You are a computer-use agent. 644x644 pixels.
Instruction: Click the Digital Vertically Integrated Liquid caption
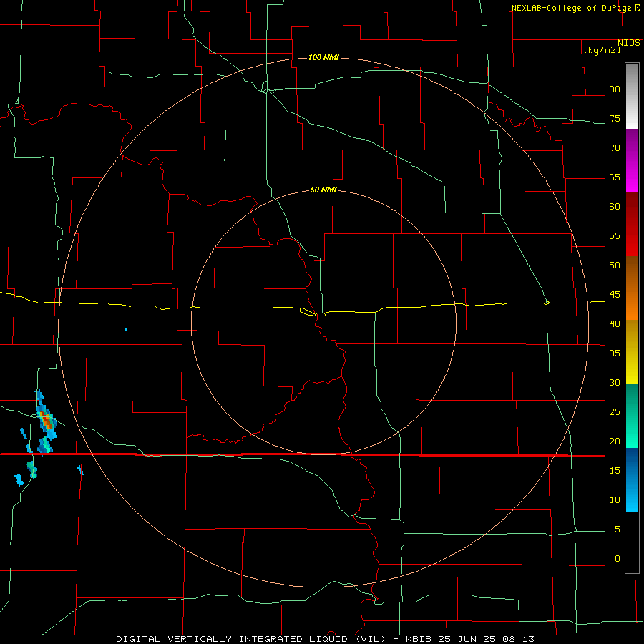pyautogui.click(x=251, y=639)
